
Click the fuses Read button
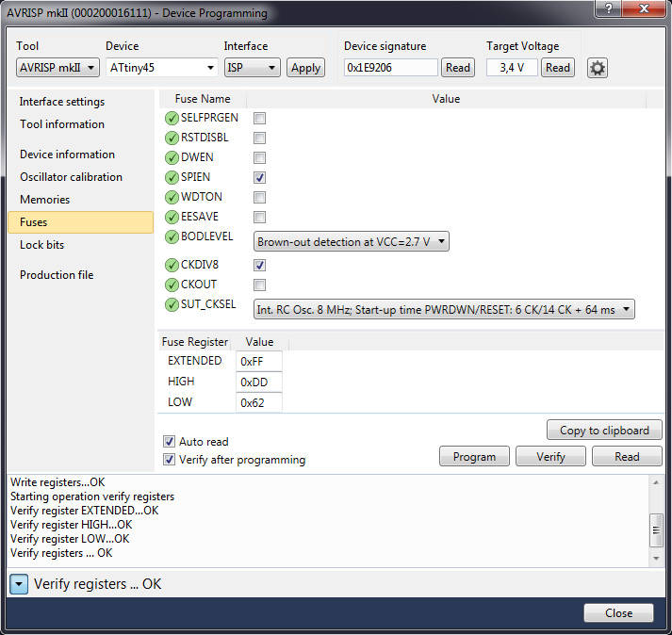tap(627, 457)
